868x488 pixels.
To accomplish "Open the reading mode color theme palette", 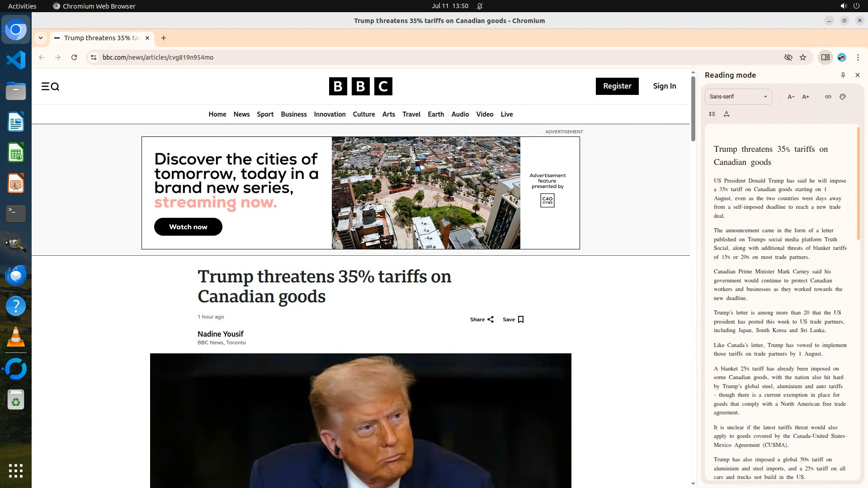I will pyautogui.click(x=843, y=97).
